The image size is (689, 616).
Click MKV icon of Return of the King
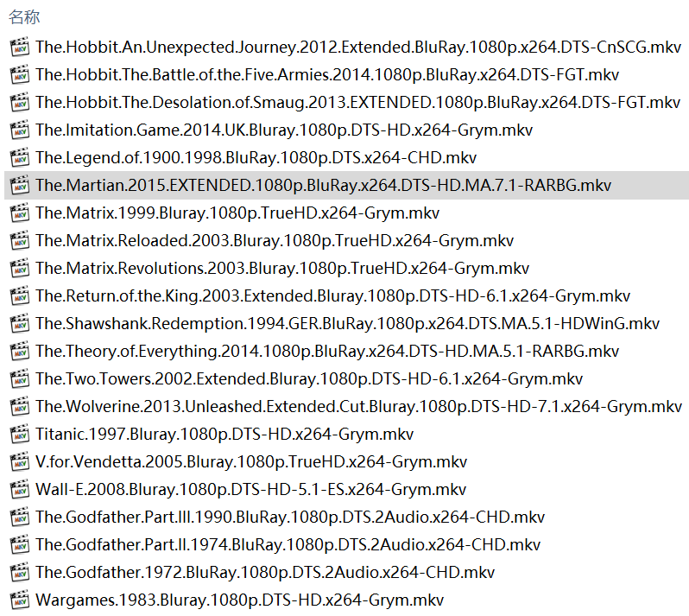pyautogui.click(x=20, y=296)
